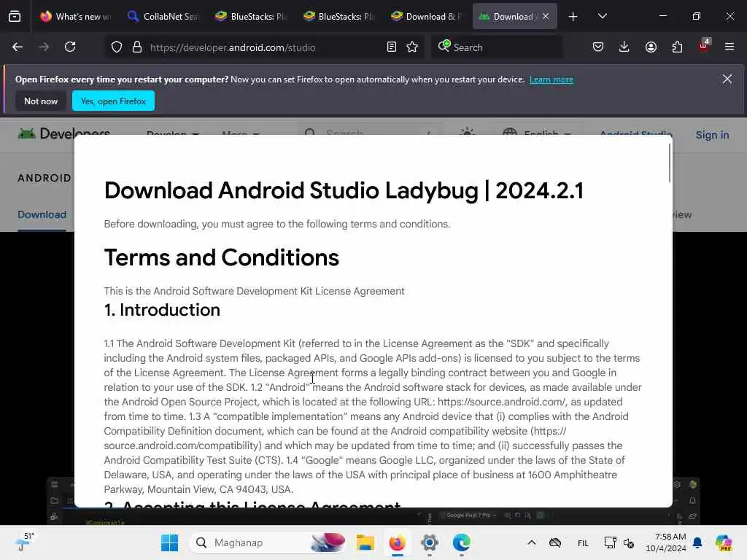Viewport: 747px width, 560px height.
Task: Open the display and network tray icon
Action: click(611, 542)
